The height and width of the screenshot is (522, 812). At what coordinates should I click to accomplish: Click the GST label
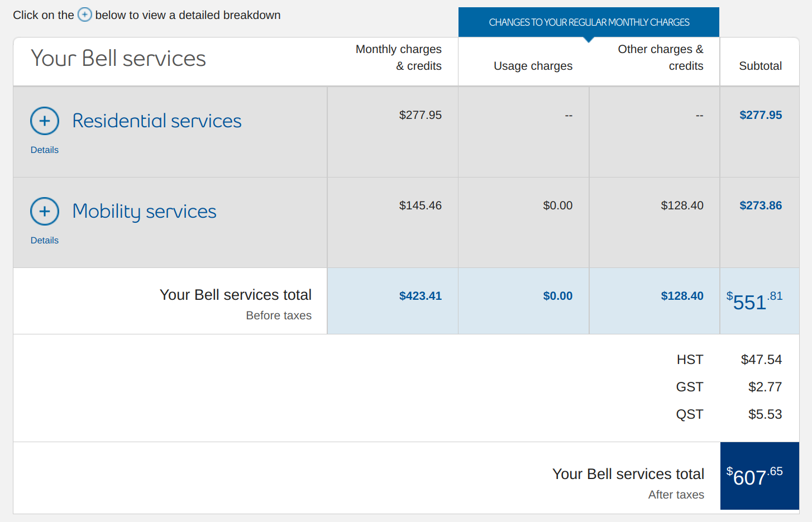pos(690,387)
